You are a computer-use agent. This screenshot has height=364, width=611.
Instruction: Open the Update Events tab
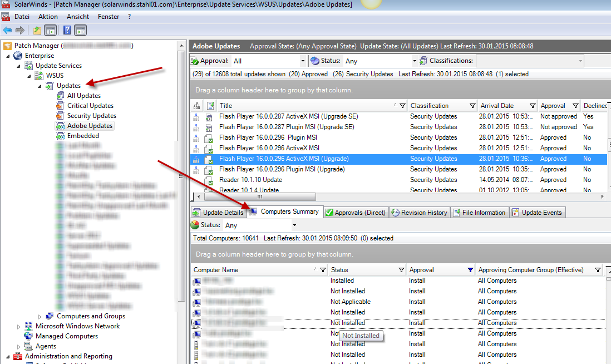[537, 213]
